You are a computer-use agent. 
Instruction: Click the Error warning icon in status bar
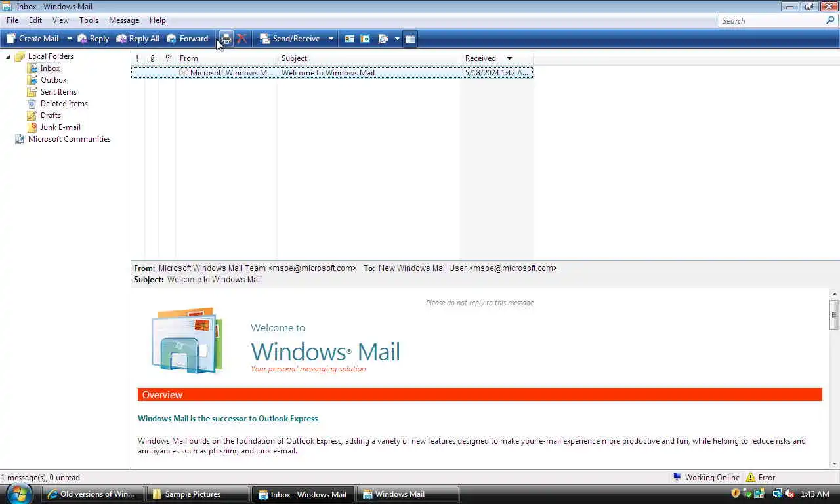click(x=751, y=478)
